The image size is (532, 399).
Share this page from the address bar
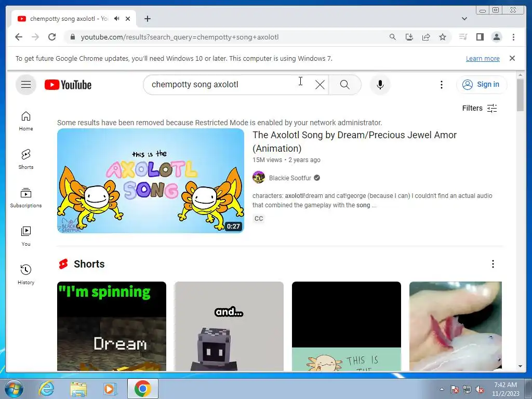[426, 37]
